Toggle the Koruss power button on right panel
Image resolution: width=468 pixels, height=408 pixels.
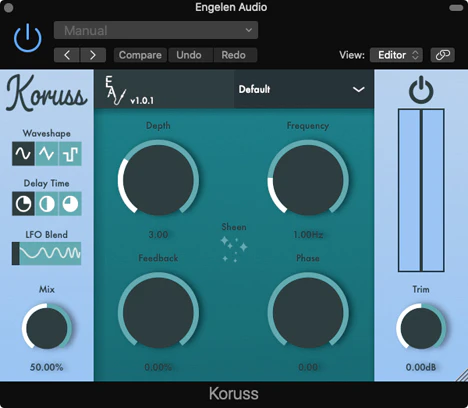421,90
